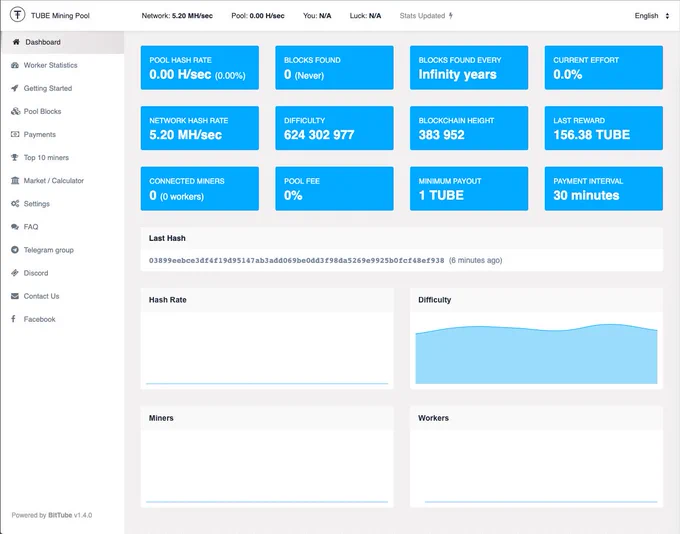
Task: Open the English language dropdown
Action: tap(651, 16)
